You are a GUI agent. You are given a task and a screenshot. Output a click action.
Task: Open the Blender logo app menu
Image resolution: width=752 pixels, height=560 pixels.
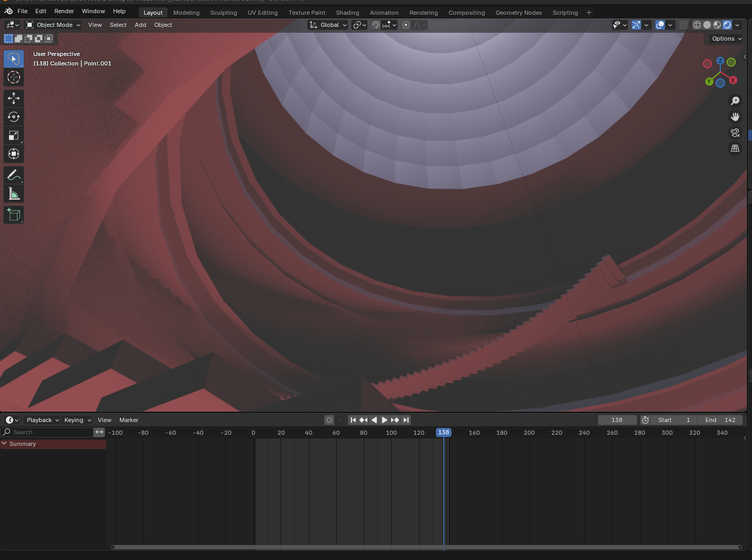(8, 11)
